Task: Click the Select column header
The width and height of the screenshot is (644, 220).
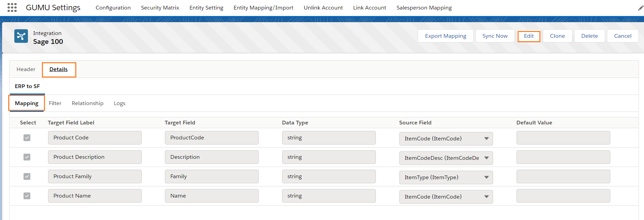Action: click(x=28, y=123)
